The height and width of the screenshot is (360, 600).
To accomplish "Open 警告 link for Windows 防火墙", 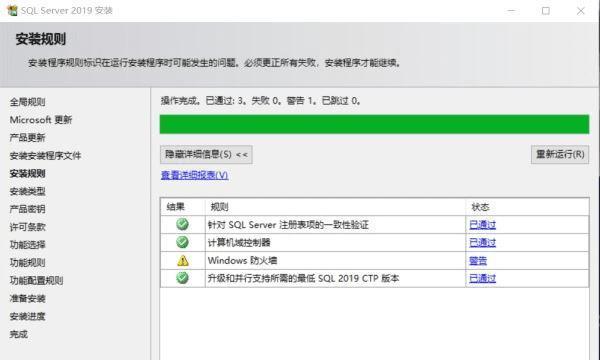I will (x=478, y=261).
